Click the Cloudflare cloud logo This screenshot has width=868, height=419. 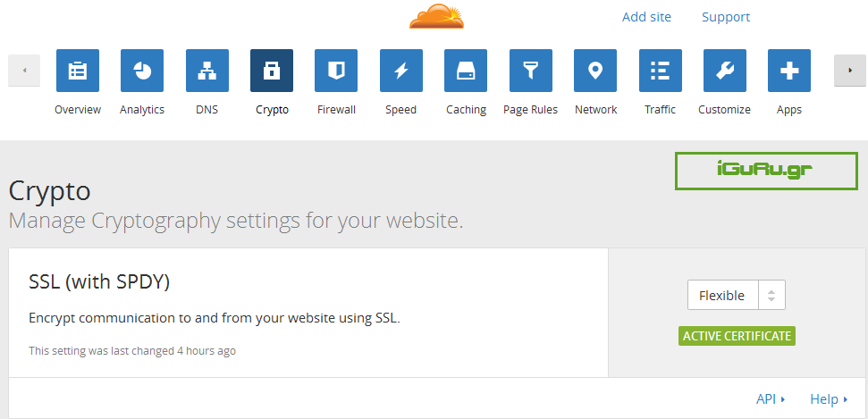point(437,16)
